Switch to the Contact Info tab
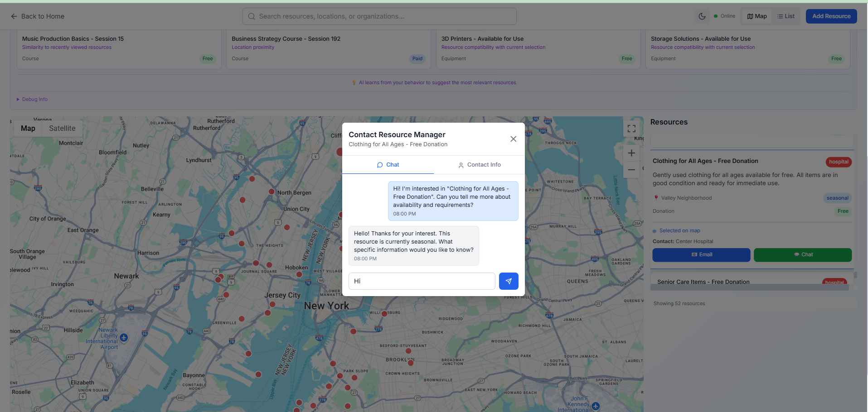Screen dimensions: 868x412 pyautogui.click(x=480, y=165)
